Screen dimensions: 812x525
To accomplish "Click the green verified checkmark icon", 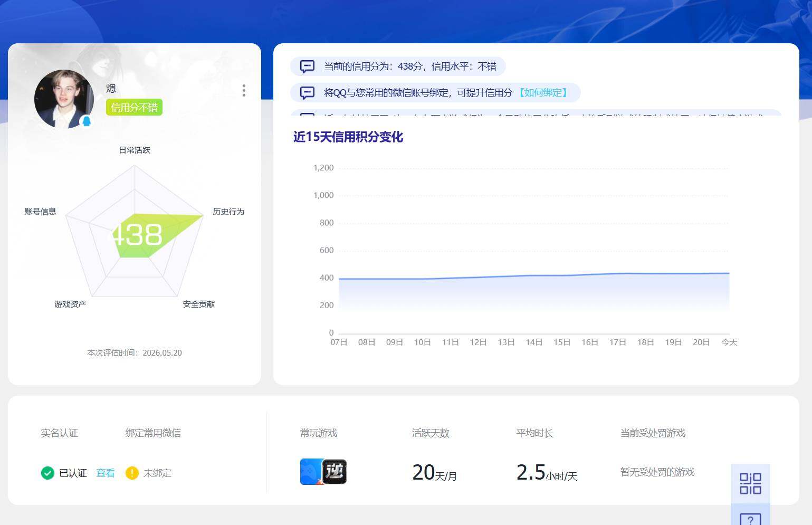I will [47, 473].
